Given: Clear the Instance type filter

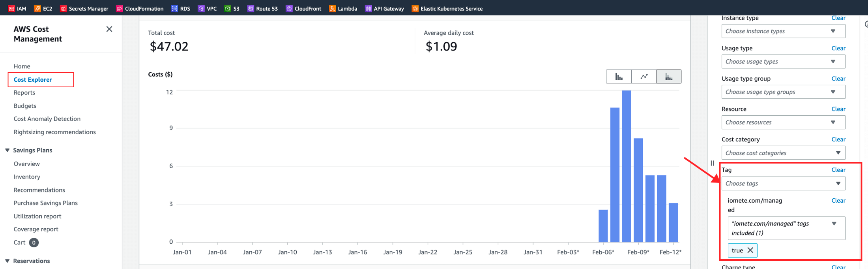Looking at the screenshot, I should click(x=838, y=18).
